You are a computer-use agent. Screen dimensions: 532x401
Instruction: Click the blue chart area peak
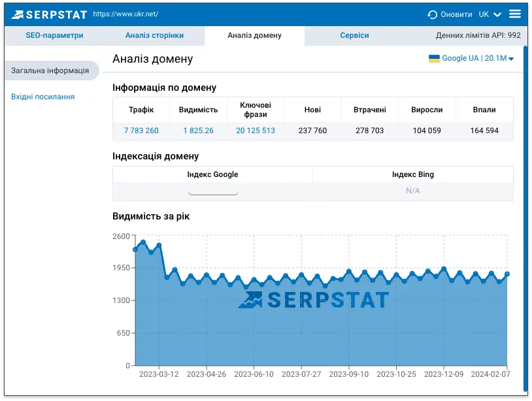142,242
